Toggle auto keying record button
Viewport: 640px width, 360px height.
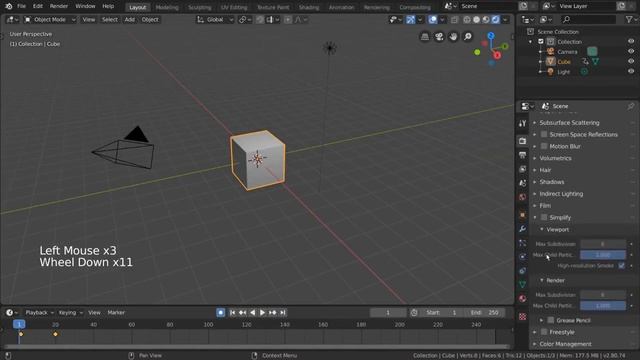click(220, 313)
